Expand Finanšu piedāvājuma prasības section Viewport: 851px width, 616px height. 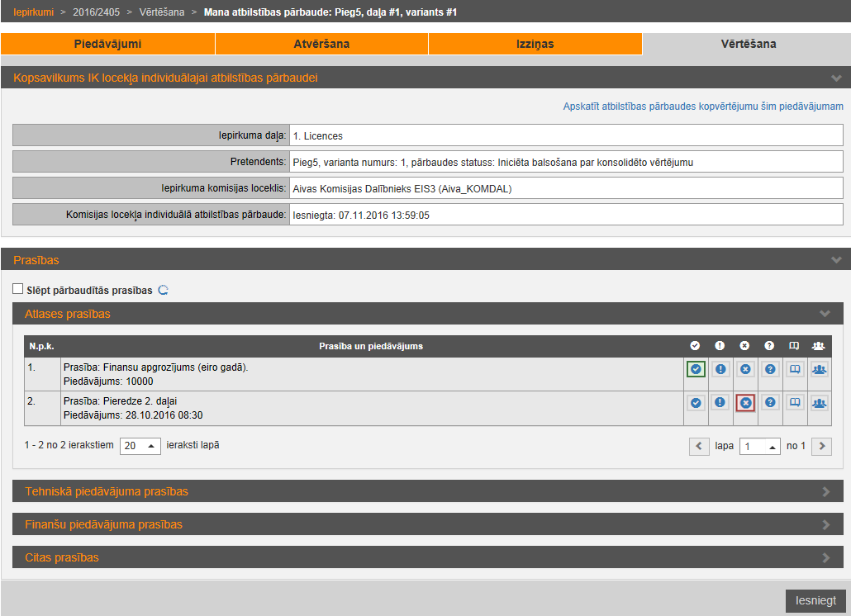[x=426, y=524]
